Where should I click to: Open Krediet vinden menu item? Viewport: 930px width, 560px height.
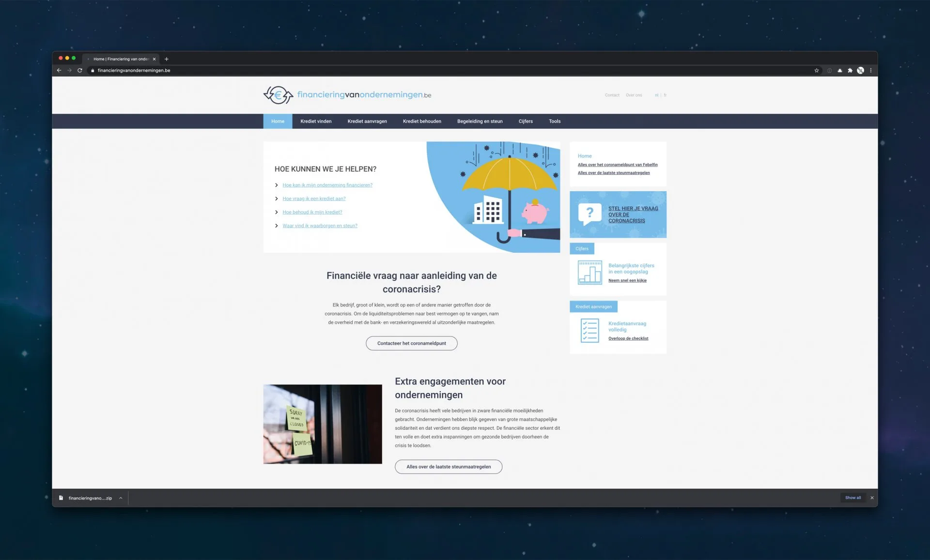point(316,121)
